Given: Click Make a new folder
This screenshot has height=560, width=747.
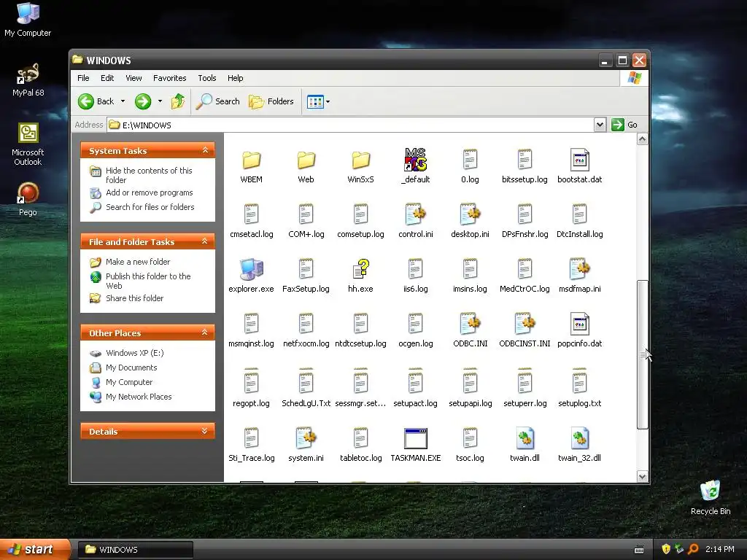Looking at the screenshot, I should 138,262.
